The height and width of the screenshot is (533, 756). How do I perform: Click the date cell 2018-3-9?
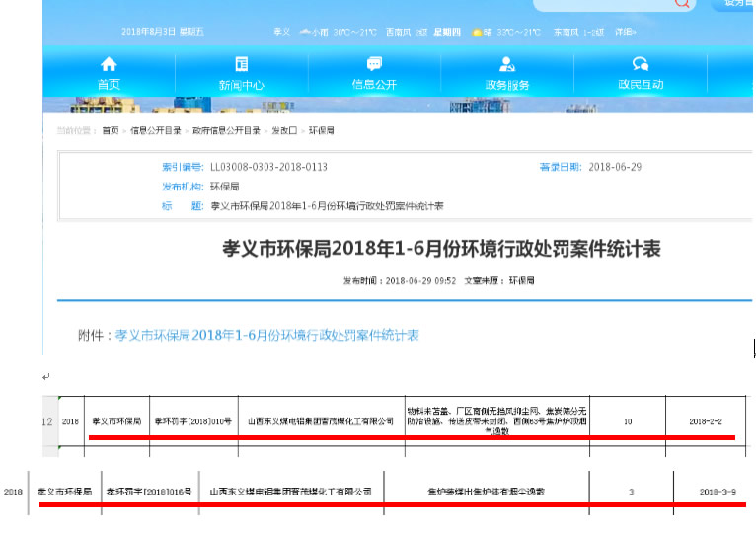(x=718, y=492)
